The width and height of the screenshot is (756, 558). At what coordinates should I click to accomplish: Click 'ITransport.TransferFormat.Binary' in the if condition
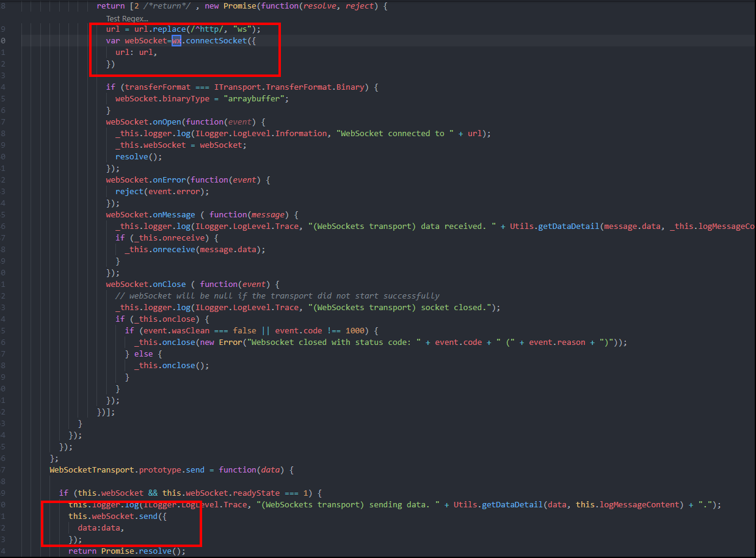[x=289, y=87]
